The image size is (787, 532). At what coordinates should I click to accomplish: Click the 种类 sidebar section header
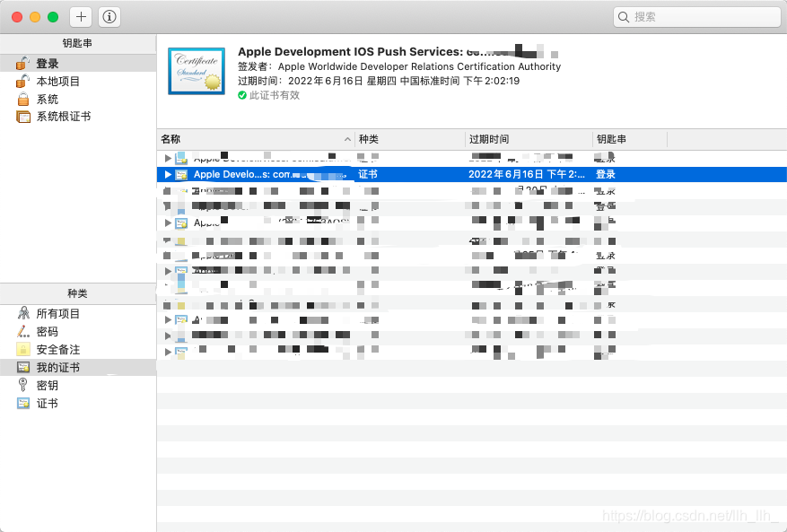click(78, 293)
